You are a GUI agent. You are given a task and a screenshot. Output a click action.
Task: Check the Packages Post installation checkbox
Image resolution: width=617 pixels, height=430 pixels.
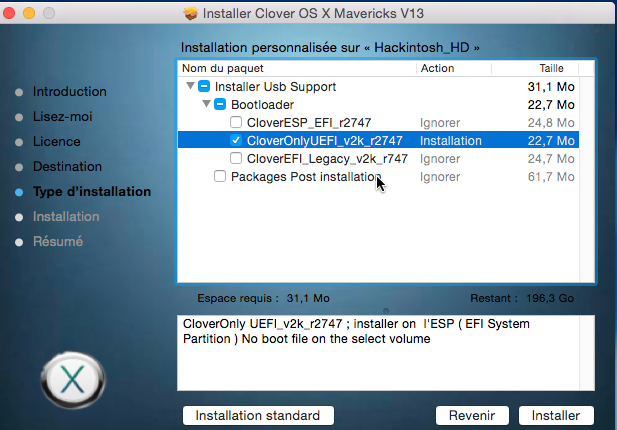220,176
